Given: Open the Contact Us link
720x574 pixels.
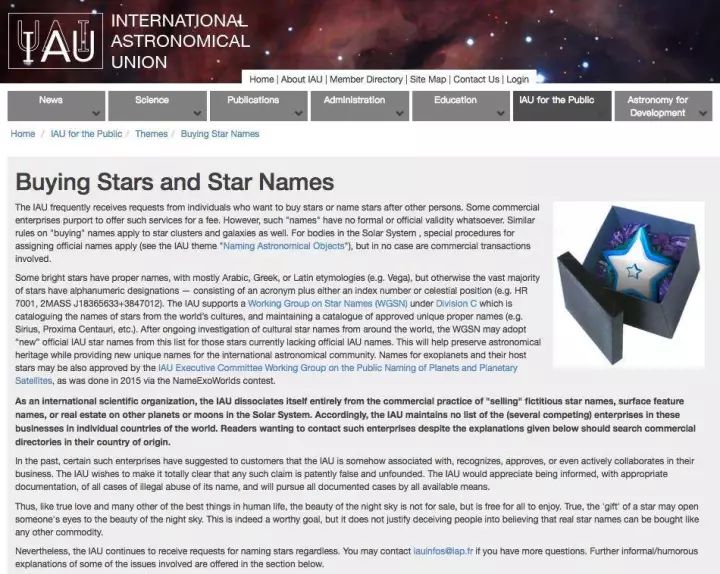Looking at the screenshot, I should (x=476, y=79).
